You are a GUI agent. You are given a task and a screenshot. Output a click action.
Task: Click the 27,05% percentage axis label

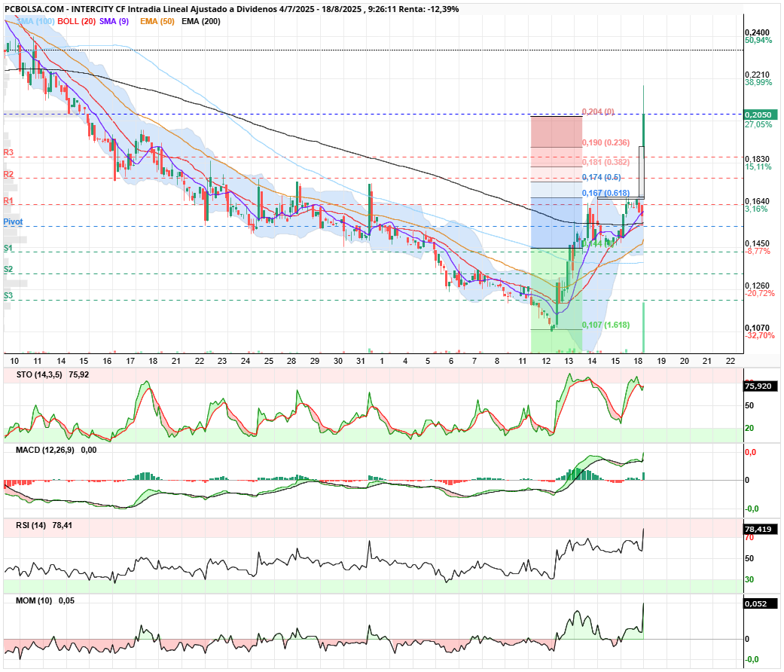(x=758, y=124)
